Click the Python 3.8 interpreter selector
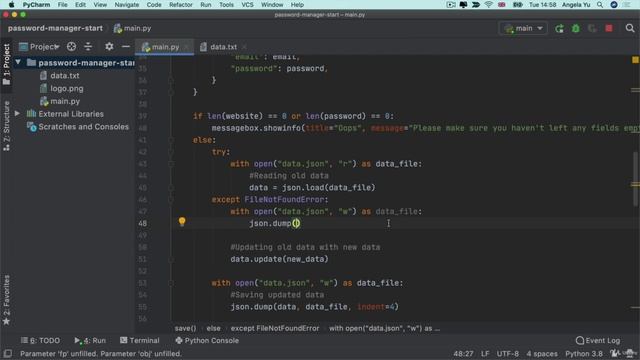This screenshot has width=640, height=360. (584, 353)
